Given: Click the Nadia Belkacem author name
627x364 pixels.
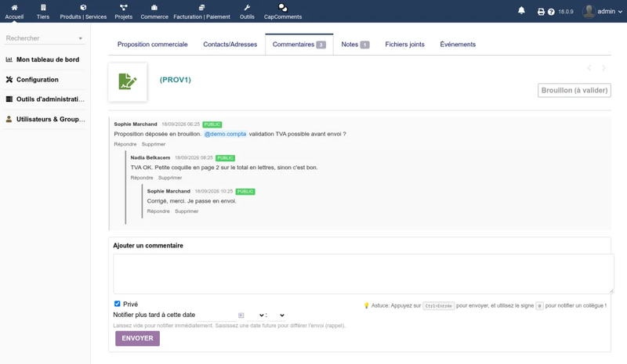Looking at the screenshot, I should coord(150,158).
